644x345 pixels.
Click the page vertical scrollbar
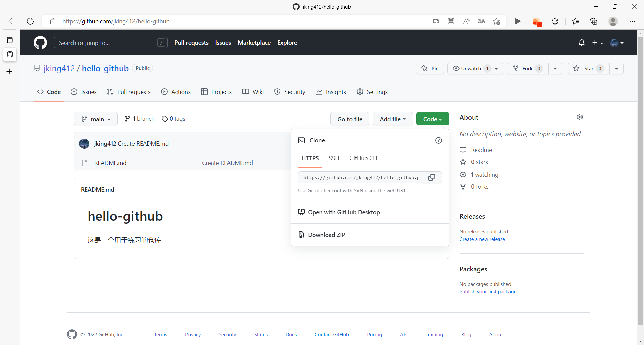click(640, 181)
